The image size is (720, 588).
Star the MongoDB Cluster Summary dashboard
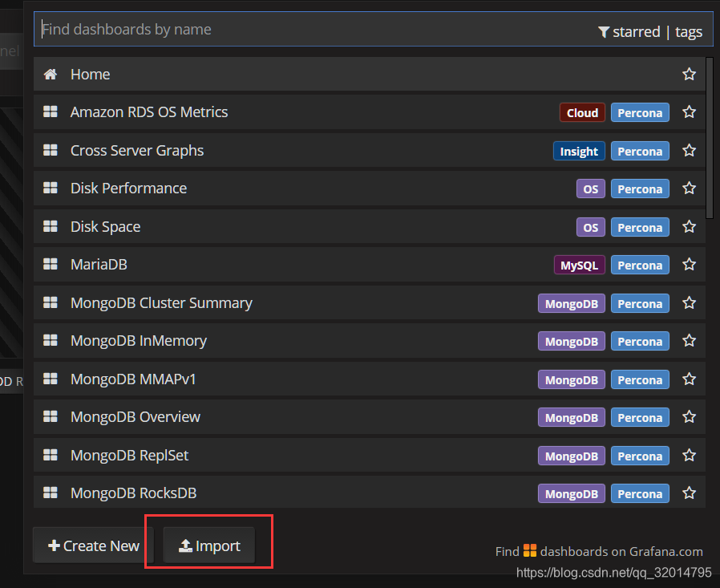point(689,303)
